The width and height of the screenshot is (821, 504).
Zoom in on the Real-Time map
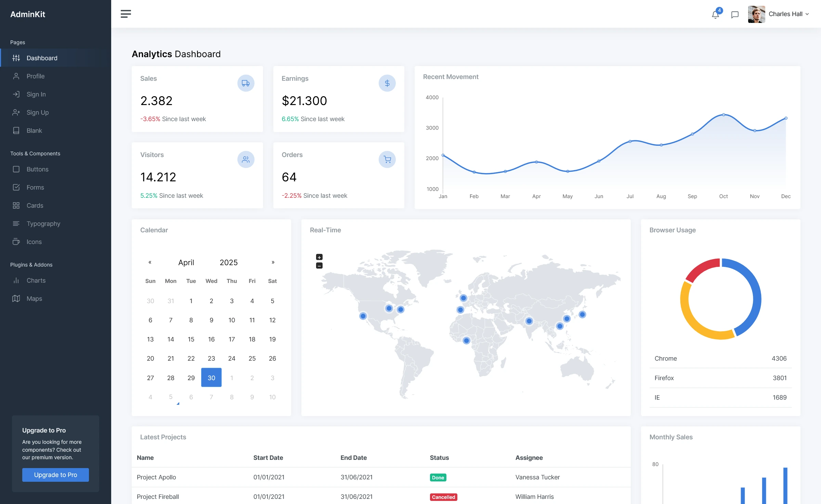pos(319,257)
